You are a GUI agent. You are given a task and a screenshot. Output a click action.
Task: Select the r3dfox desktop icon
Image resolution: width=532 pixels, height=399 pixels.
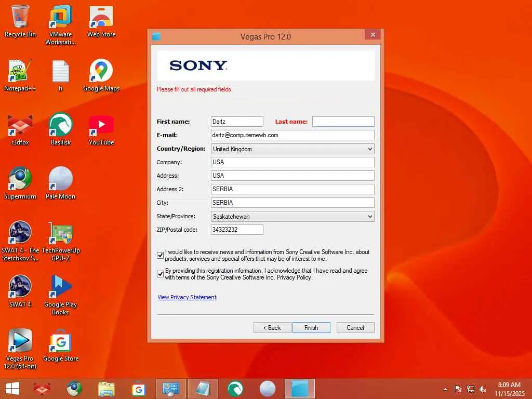20,129
